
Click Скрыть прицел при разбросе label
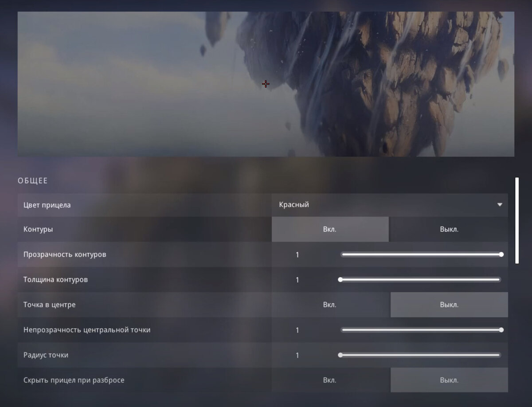tap(74, 380)
